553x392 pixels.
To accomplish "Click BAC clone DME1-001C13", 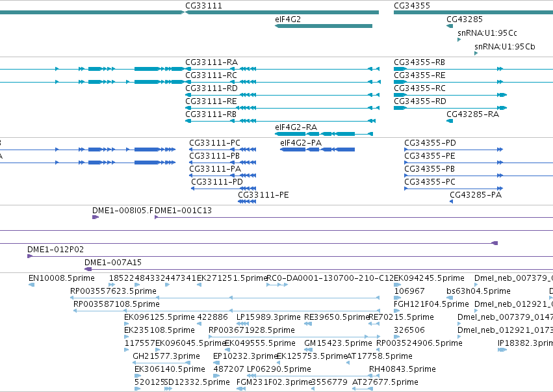I will pyautogui.click(x=354, y=217).
